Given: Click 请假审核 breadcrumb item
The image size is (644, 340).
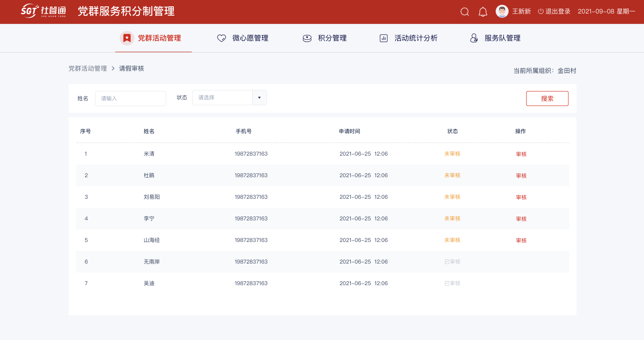Looking at the screenshot, I should [132, 68].
